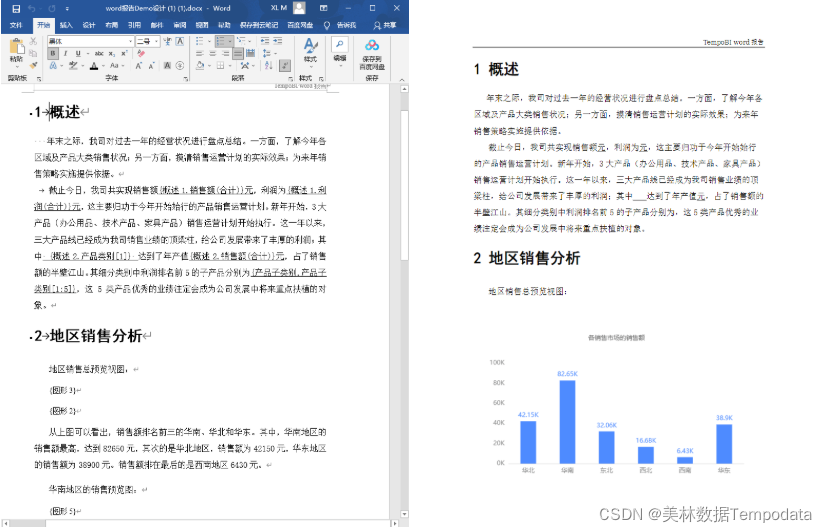Open the underline style arrow

[87, 53]
